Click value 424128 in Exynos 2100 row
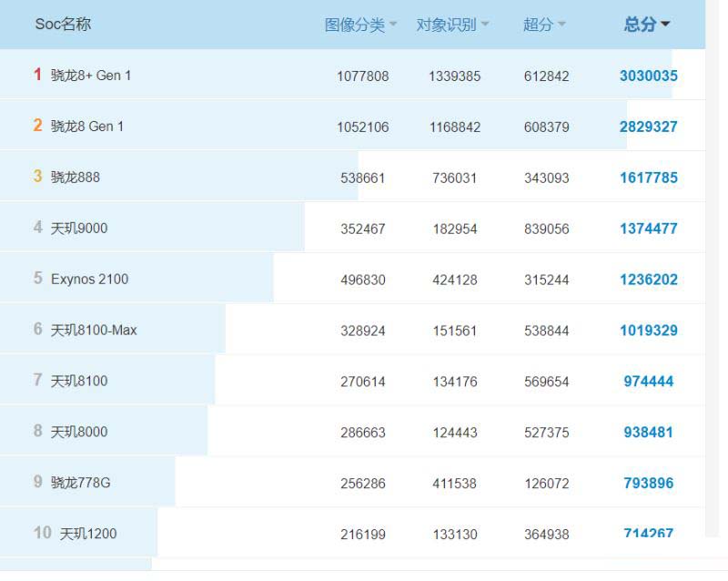 coord(454,280)
